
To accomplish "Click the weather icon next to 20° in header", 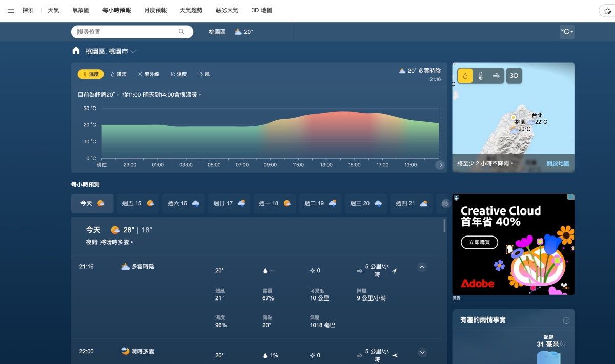I will tap(238, 32).
